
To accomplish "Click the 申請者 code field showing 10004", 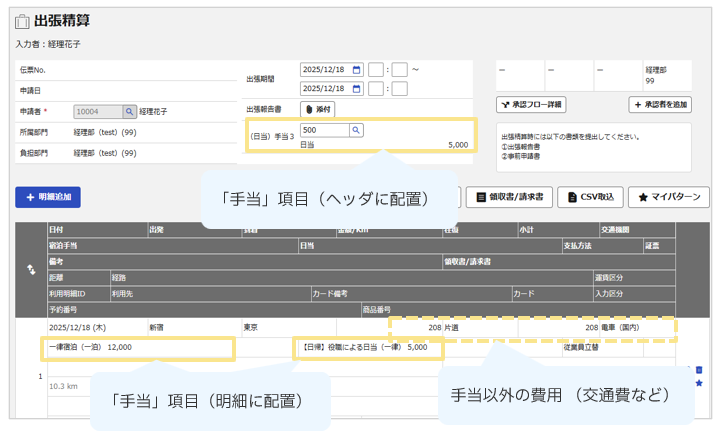I will point(98,111).
